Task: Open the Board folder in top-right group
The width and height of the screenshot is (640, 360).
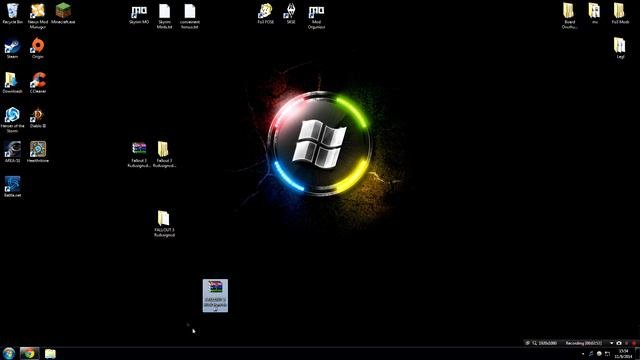Action: tap(569, 16)
